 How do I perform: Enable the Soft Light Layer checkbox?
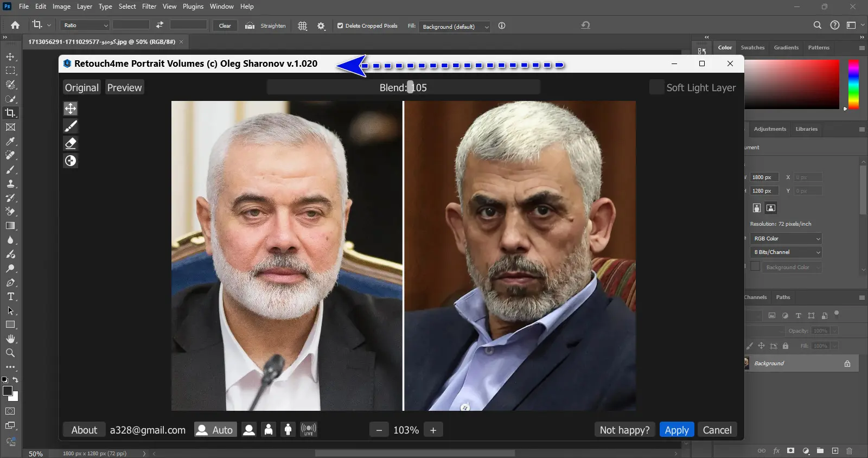(x=657, y=87)
